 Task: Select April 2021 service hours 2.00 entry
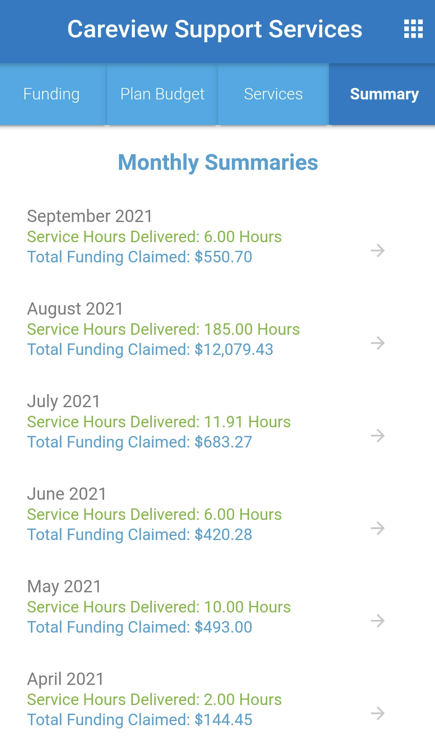click(x=154, y=700)
